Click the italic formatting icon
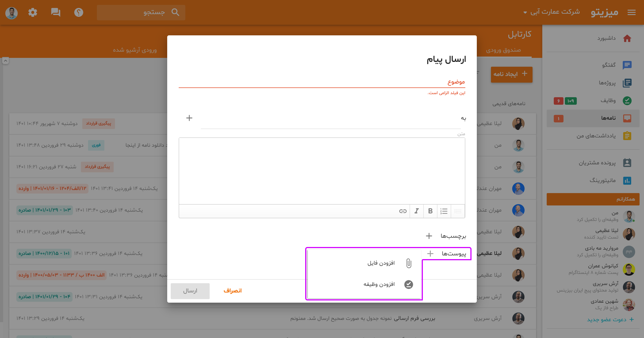Viewport: 644px width, 338px height. tap(416, 211)
